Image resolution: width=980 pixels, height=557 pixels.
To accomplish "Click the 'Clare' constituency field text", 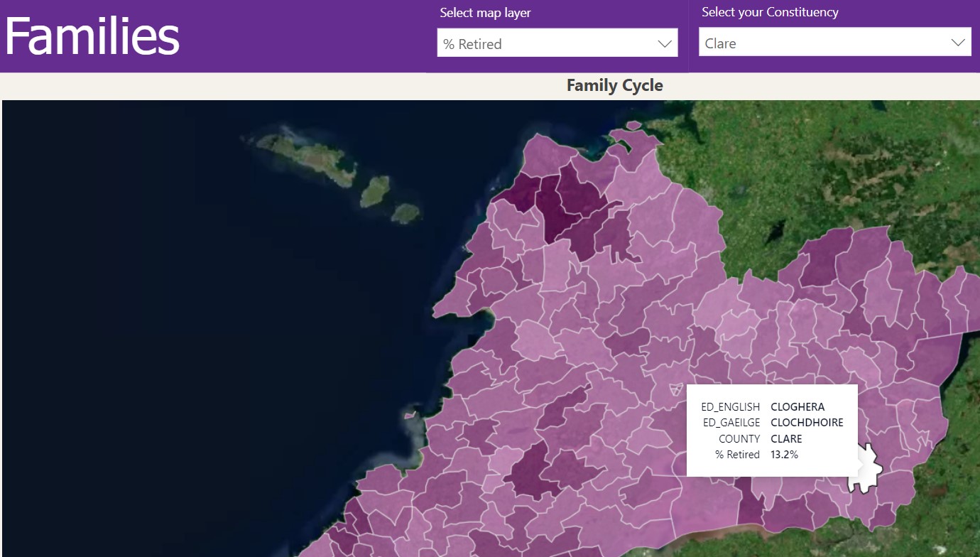I will (x=720, y=43).
